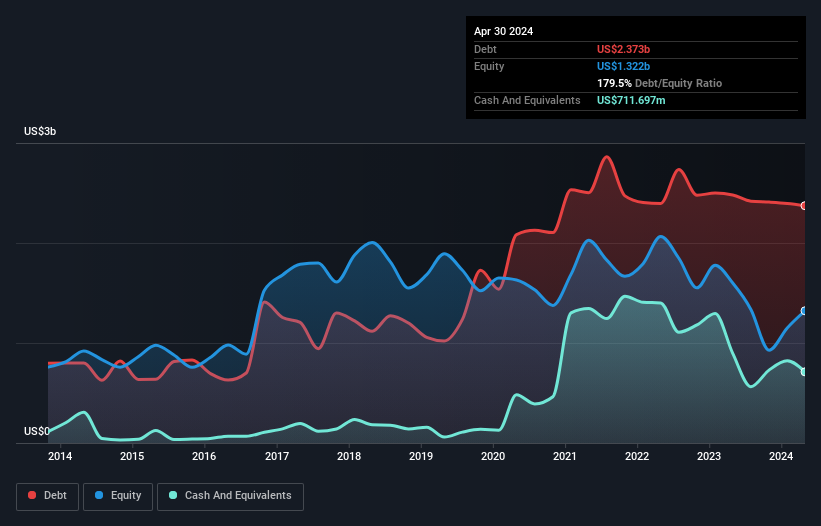Click the US$3b y-axis label
Viewport: 821px width, 526px height.
(x=40, y=131)
